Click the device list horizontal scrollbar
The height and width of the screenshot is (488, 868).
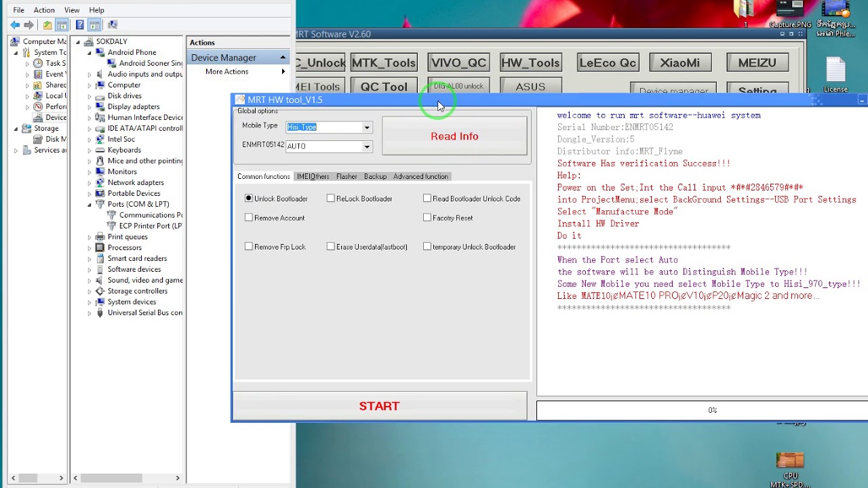pyautogui.click(x=126, y=478)
